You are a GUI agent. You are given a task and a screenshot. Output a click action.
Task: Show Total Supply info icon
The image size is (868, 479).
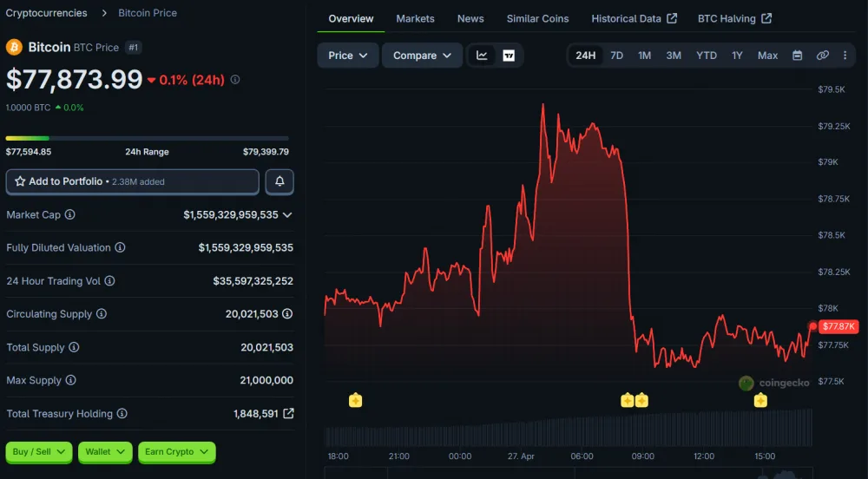coord(74,347)
